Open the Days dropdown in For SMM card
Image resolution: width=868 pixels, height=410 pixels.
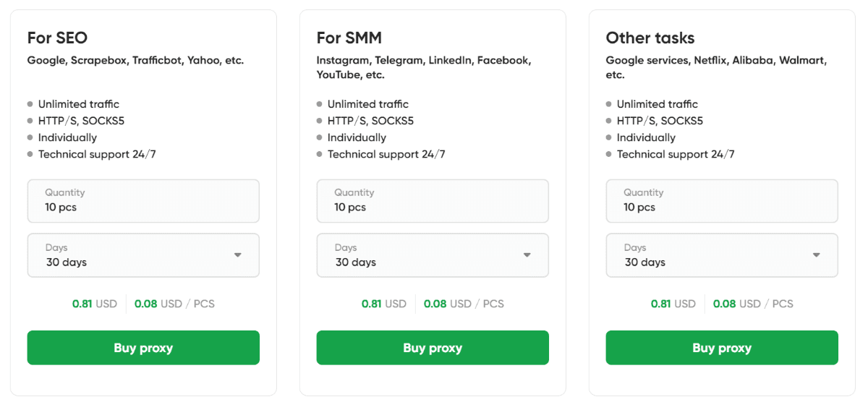[433, 255]
